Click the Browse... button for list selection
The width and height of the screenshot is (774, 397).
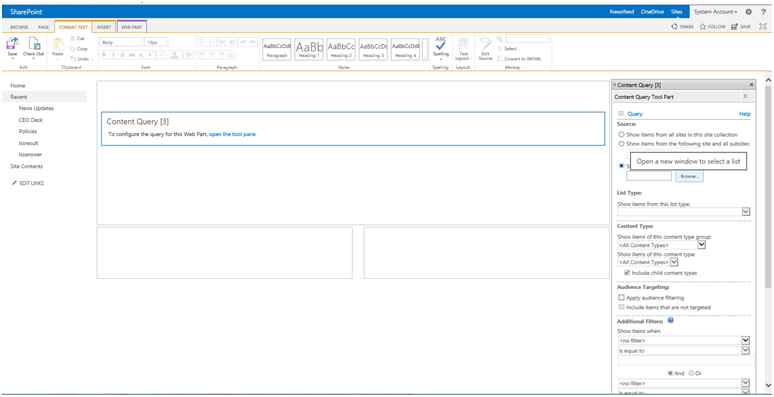689,176
